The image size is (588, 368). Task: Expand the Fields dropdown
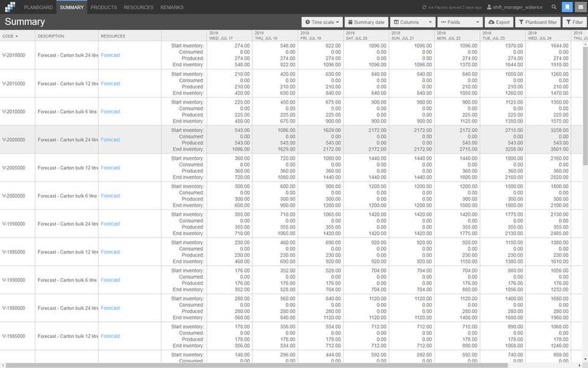(460, 22)
